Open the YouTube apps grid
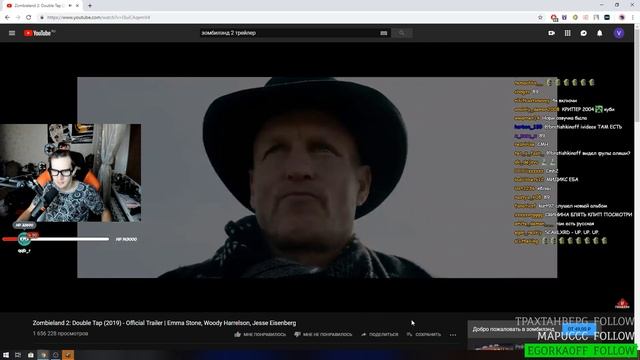Viewport: 640px width, 360px height. (567, 33)
